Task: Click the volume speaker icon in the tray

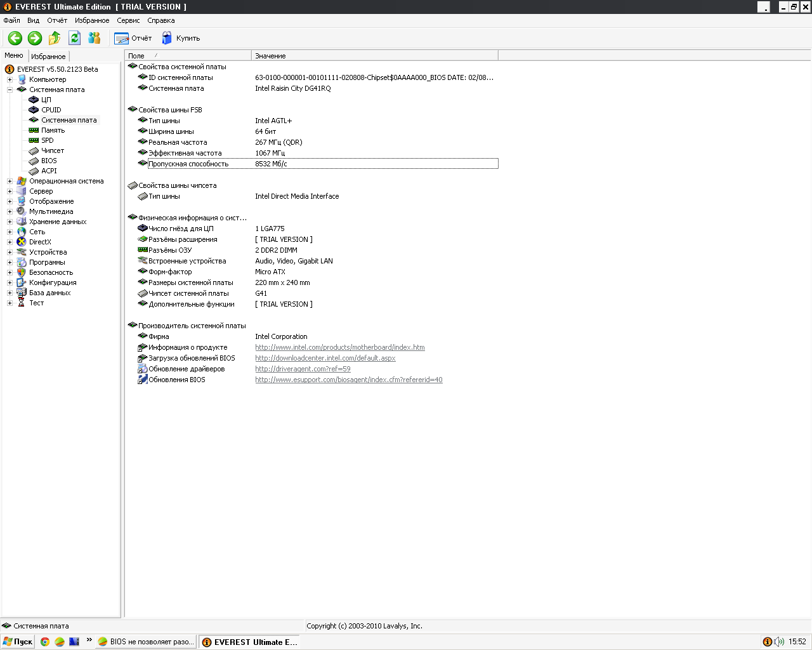Action: point(779,642)
